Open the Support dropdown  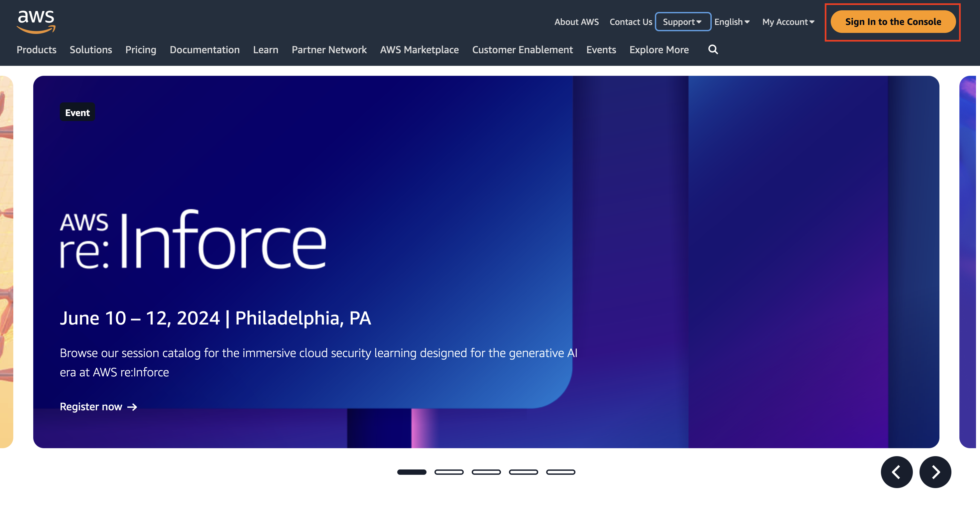point(682,22)
